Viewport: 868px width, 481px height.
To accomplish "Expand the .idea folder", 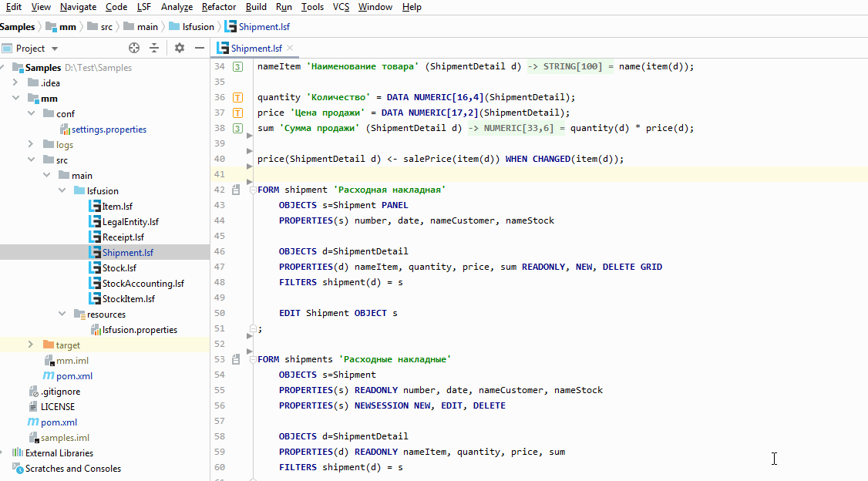I will pyautogui.click(x=15, y=83).
